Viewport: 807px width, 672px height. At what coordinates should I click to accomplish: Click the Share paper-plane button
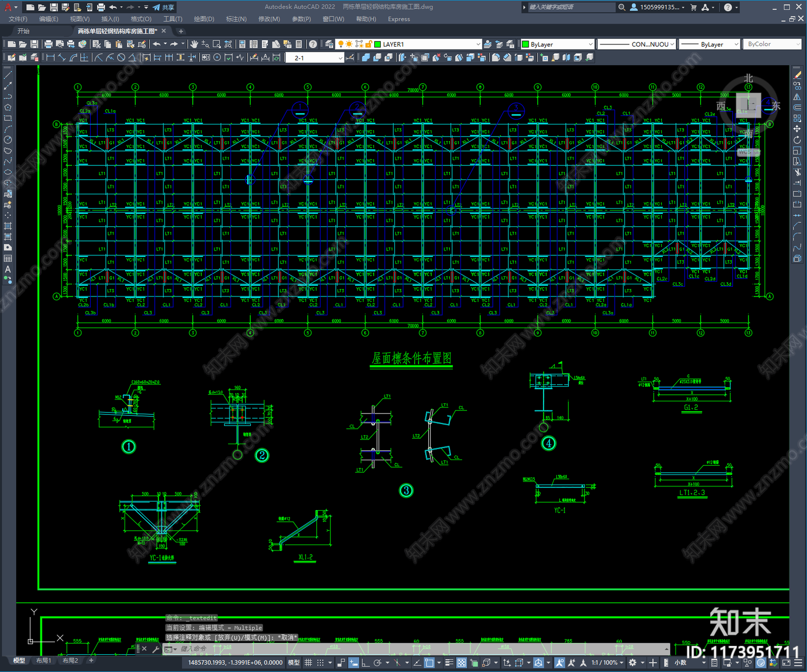(163, 7)
